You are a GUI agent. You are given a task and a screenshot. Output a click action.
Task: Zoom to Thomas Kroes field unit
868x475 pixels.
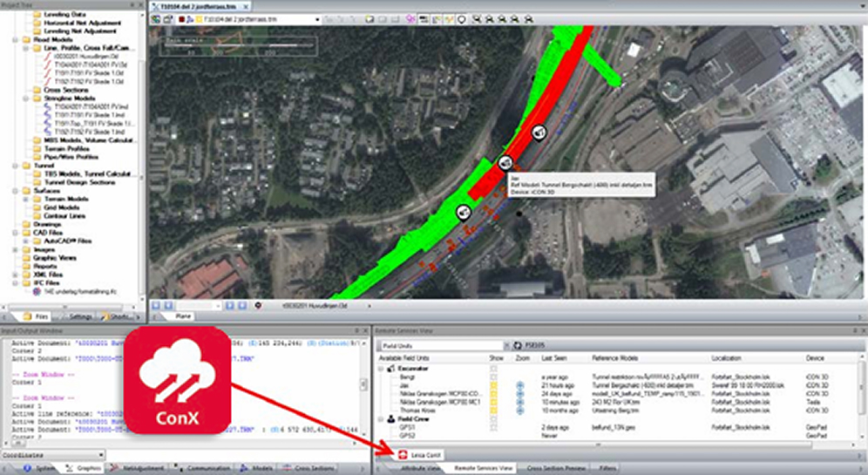520,411
